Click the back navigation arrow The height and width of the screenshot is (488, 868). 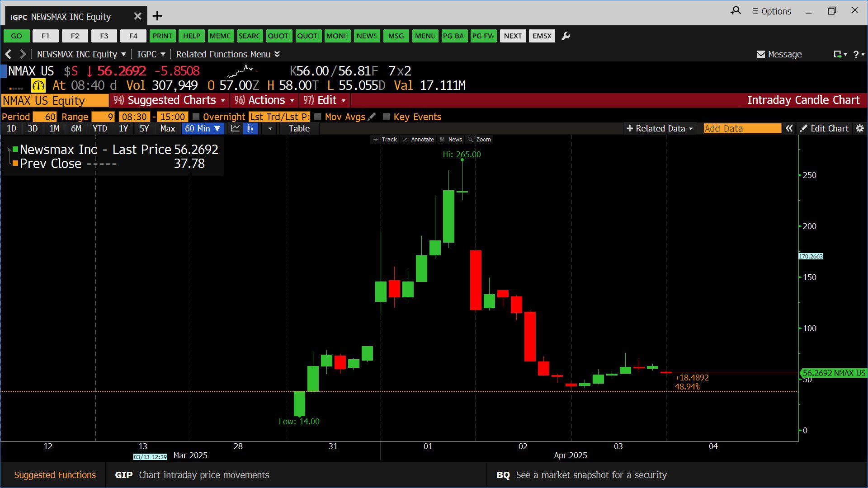pyautogui.click(x=8, y=54)
